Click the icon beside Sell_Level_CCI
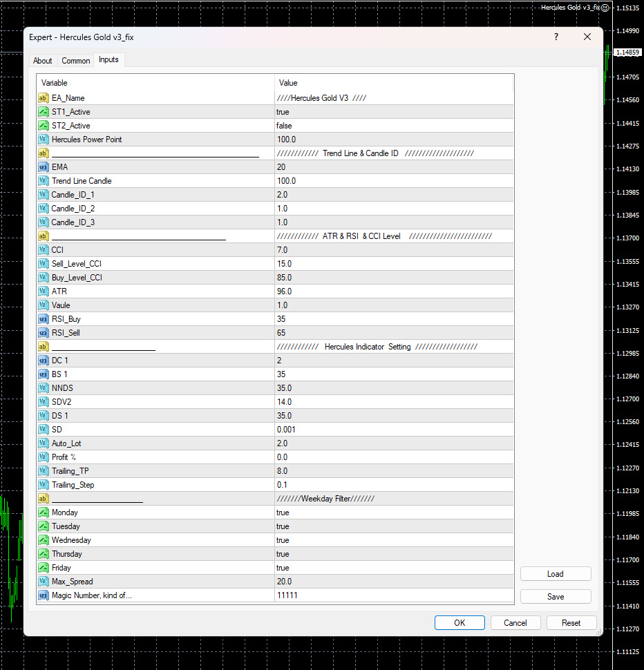 (43, 264)
